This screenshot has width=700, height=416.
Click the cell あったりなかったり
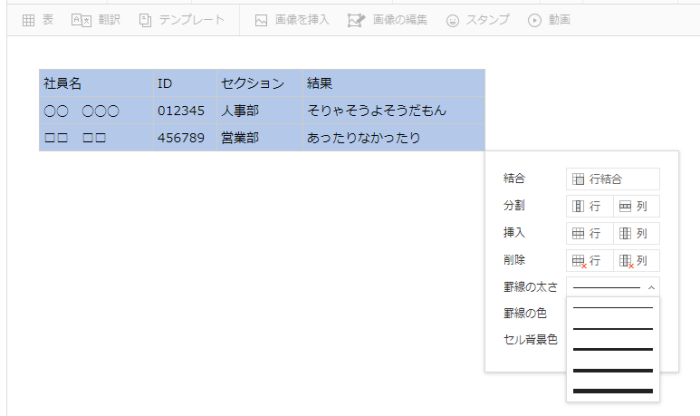(x=394, y=137)
